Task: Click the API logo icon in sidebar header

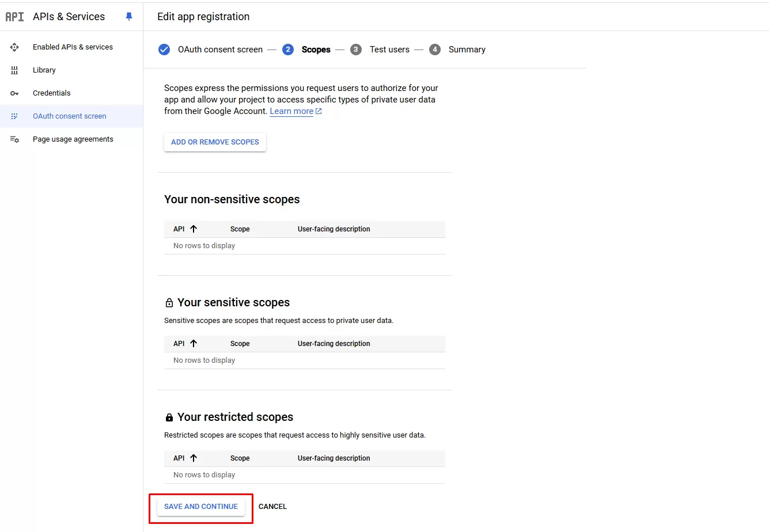Action: tap(14, 17)
